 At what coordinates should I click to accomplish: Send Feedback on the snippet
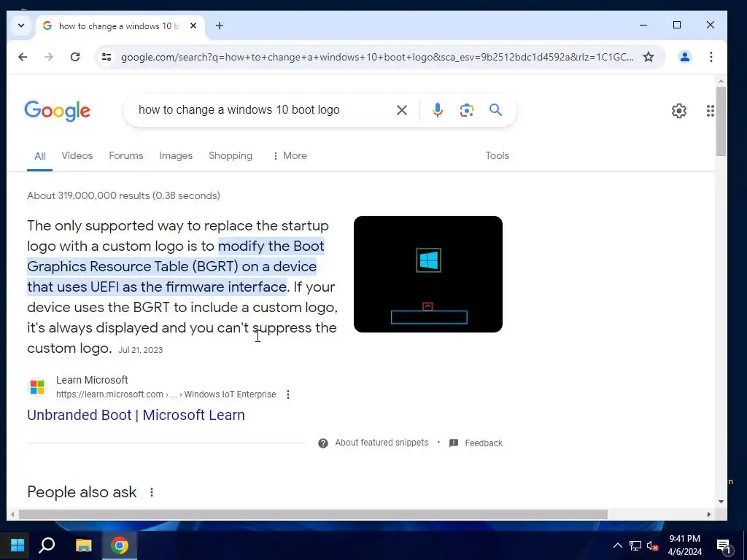[x=476, y=443]
